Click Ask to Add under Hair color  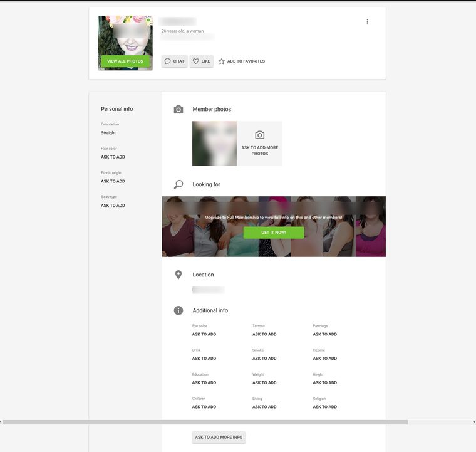(x=113, y=157)
